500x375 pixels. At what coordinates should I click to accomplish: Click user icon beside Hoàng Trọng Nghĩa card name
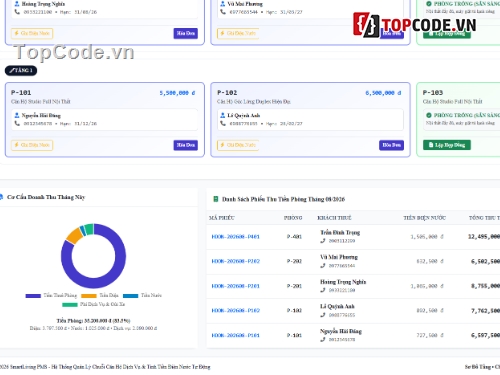pos(17,4)
